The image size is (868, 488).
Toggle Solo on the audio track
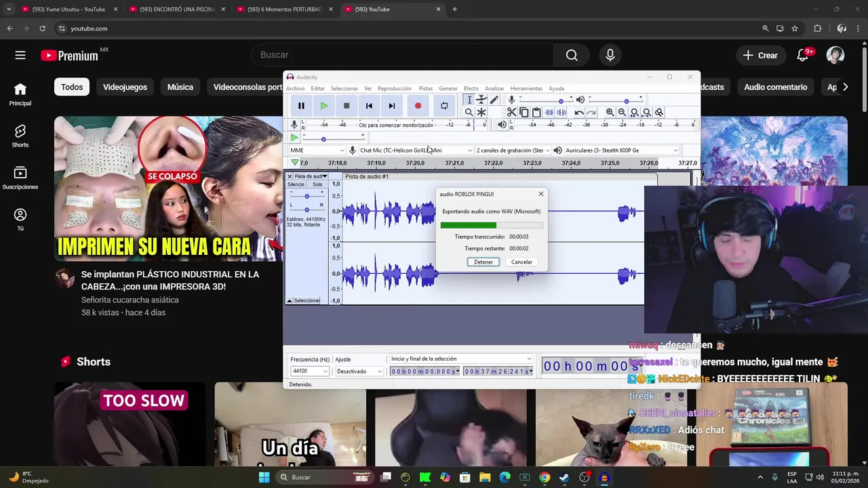coord(317,184)
